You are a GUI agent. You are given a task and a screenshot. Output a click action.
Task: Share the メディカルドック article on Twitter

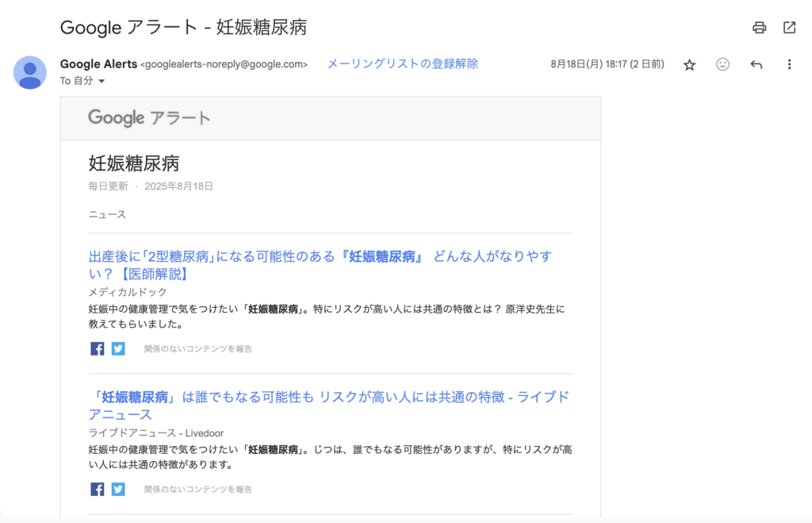click(x=118, y=348)
